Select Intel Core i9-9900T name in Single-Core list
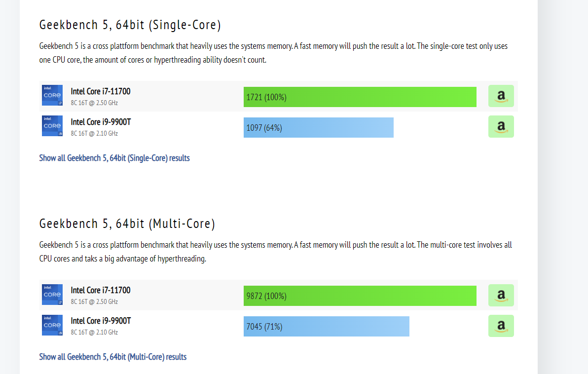This screenshot has width=588, height=374. (x=101, y=122)
